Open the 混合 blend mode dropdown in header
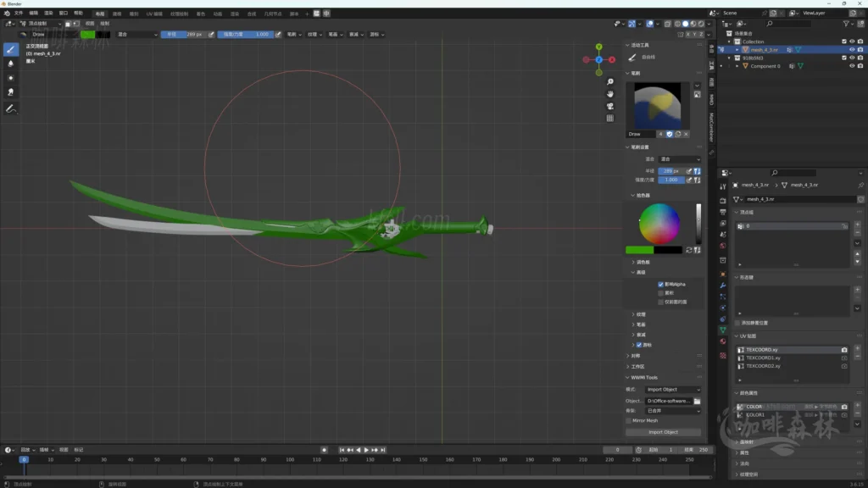Image resolution: width=868 pixels, height=488 pixels. coord(136,35)
